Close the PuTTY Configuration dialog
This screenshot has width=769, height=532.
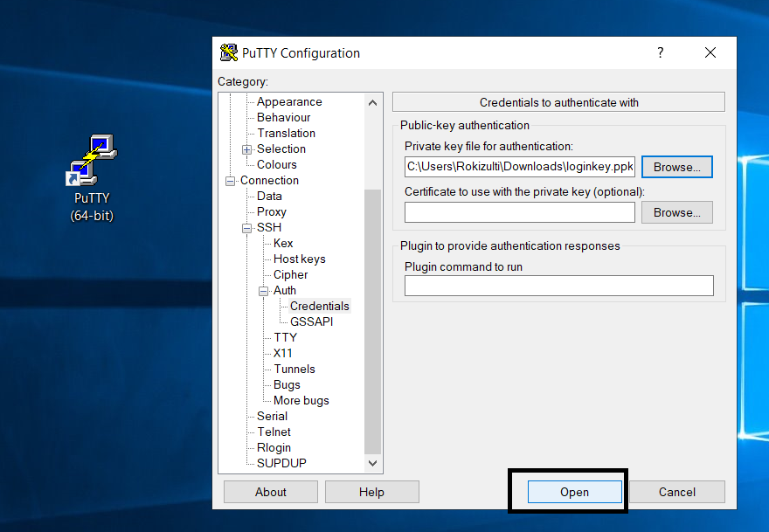coord(710,52)
